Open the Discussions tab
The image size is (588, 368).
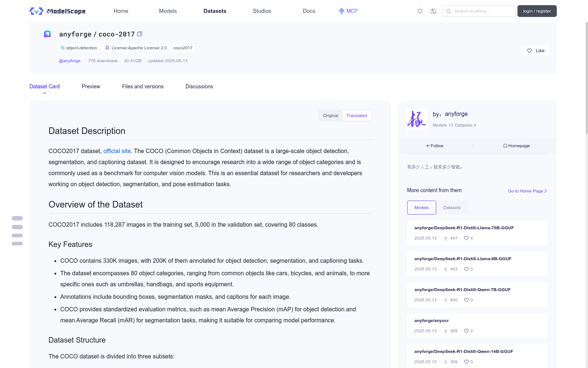point(199,86)
